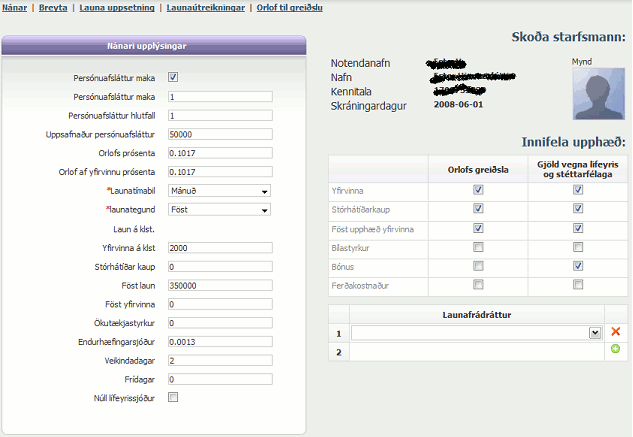Viewport: 633px width, 437px height.
Task: Check Bílastyrkur Gjöld vegna lífeyris checkbox
Action: pos(578,247)
